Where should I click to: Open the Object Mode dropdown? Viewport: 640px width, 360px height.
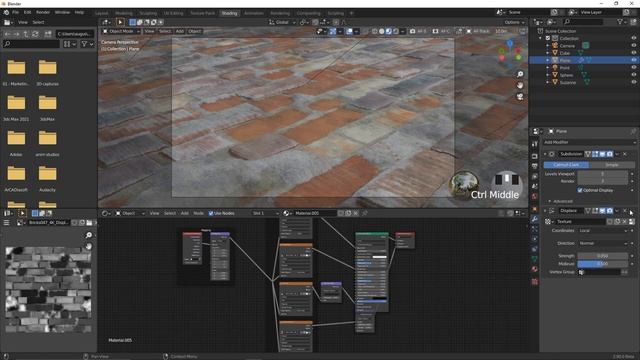[121, 31]
